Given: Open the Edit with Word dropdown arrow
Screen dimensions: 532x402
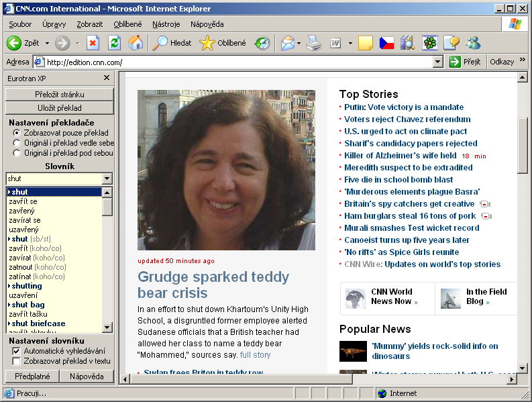Looking at the screenshot, I should point(350,43).
